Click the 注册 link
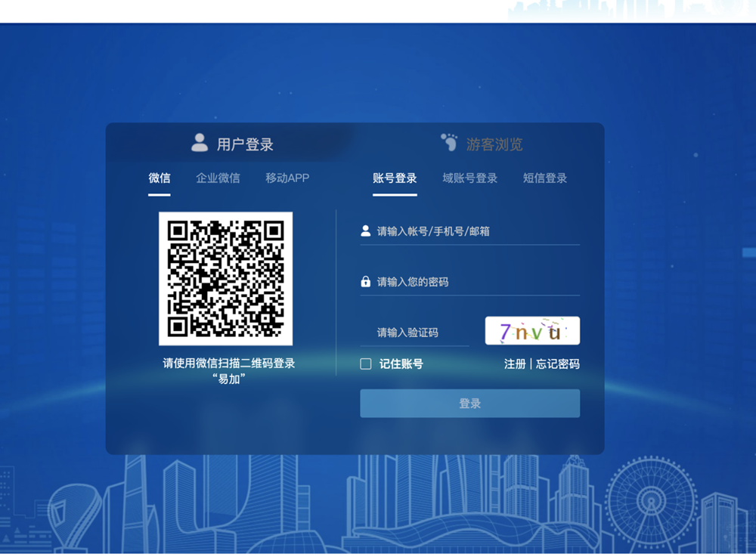This screenshot has width=756, height=560. [515, 364]
